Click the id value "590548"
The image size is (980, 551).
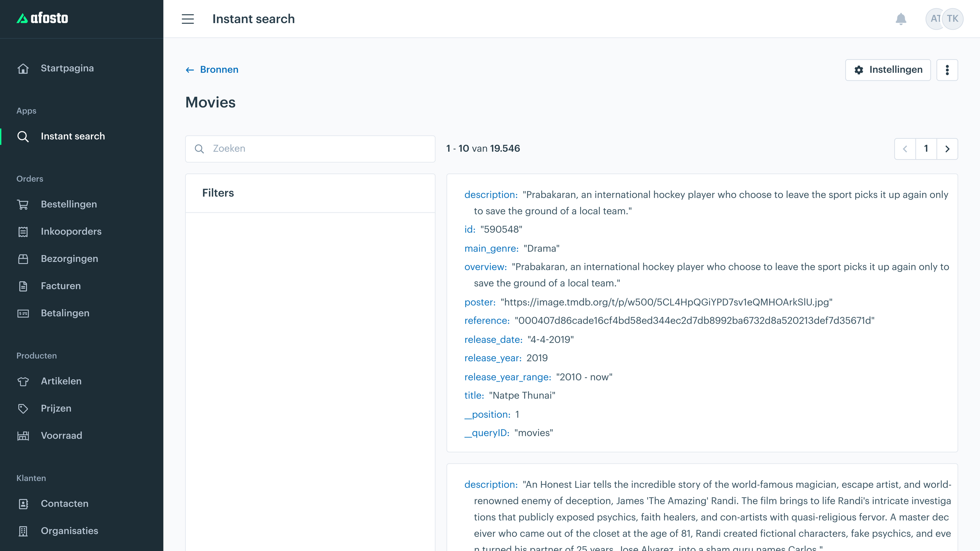[x=501, y=229]
